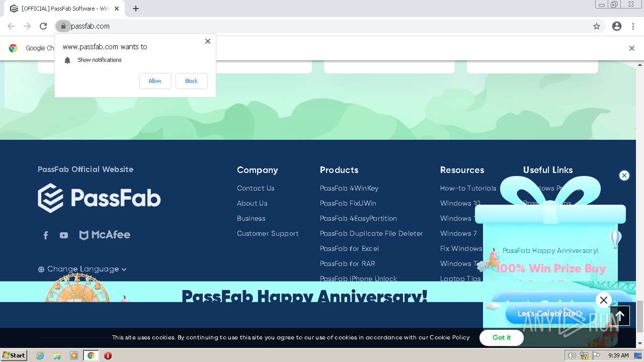Click the action center flag tray icon

596,355
